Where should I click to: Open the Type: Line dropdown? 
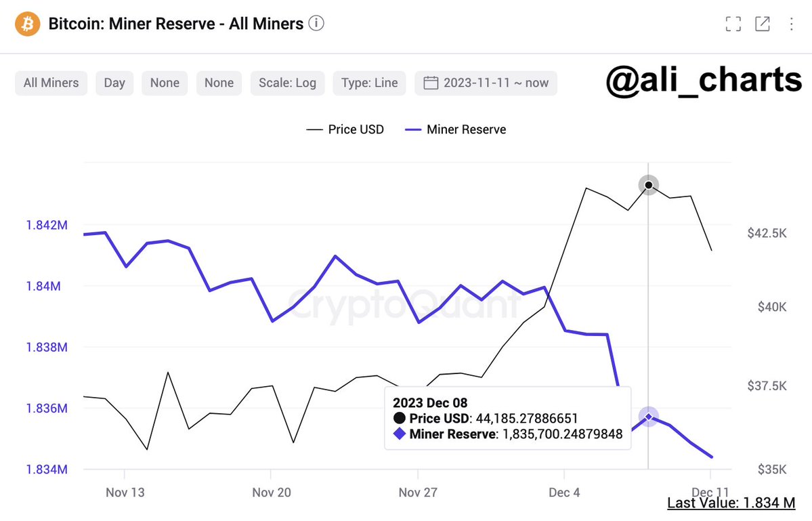[x=369, y=83]
